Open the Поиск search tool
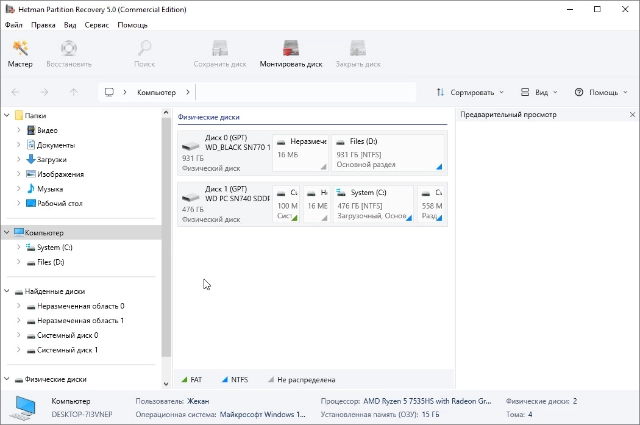Viewport: 640px width, 425px height. pos(144,53)
